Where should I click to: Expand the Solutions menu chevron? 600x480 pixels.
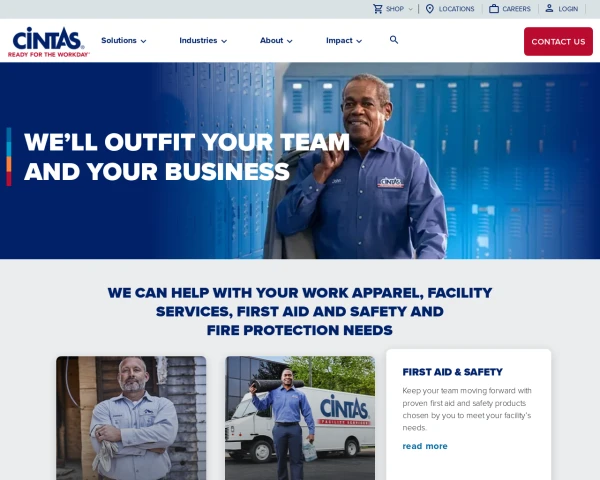click(x=143, y=41)
